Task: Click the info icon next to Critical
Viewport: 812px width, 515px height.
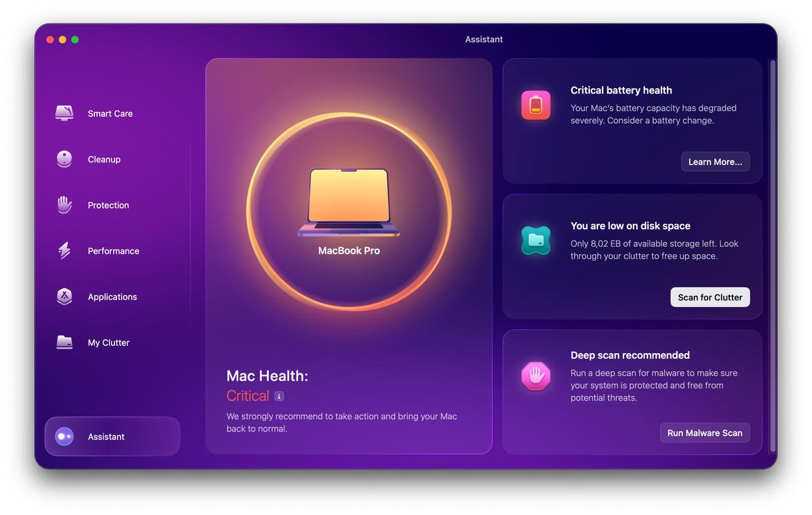Action: 279,396
